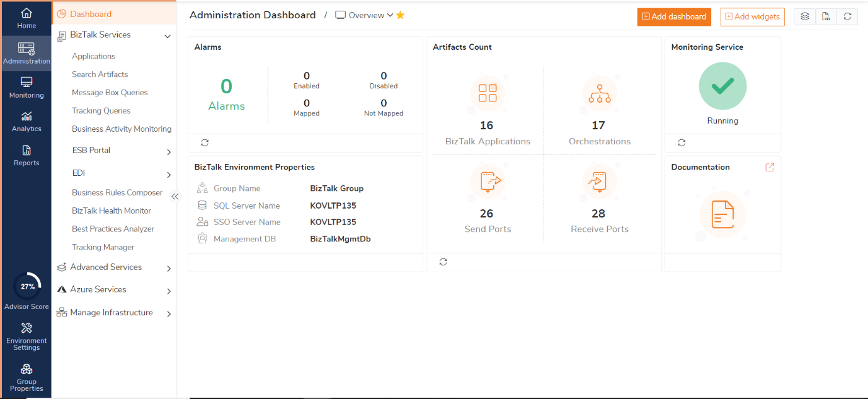The image size is (868, 399).
Task: Refresh the Alarms widget
Action: pyautogui.click(x=205, y=143)
